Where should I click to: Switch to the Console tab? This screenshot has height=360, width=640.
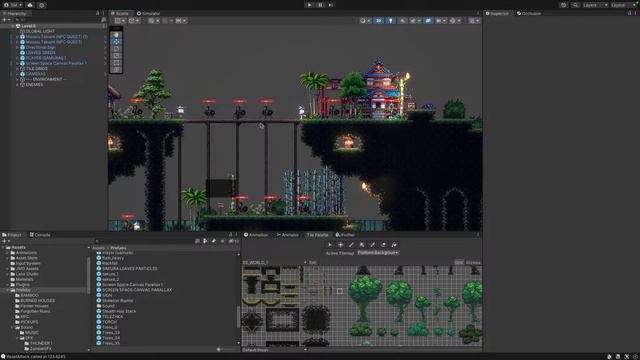pyautogui.click(x=40, y=235)
